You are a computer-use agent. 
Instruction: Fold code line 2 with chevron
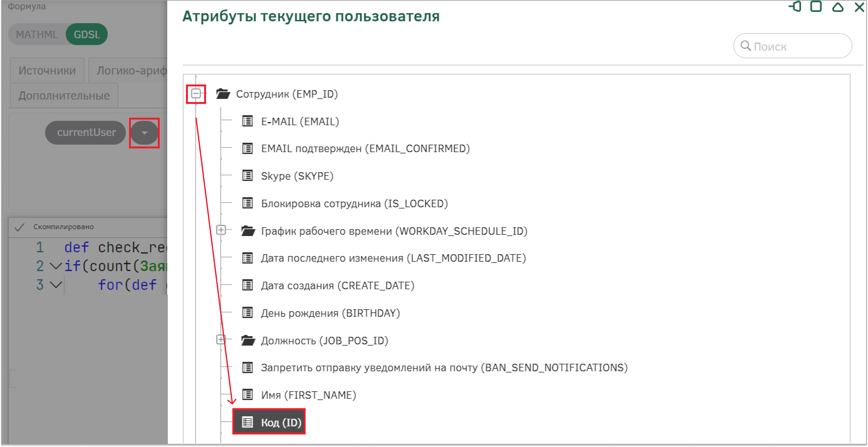[x=56, y=266]
